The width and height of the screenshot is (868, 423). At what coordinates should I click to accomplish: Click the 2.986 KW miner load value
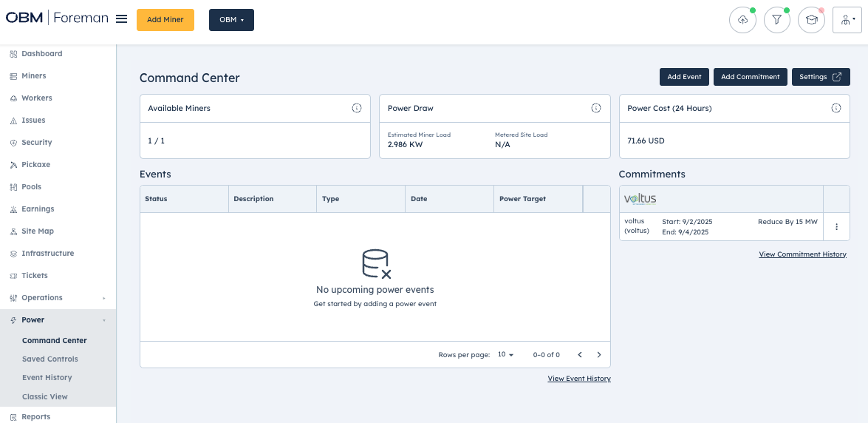(404, 145)
